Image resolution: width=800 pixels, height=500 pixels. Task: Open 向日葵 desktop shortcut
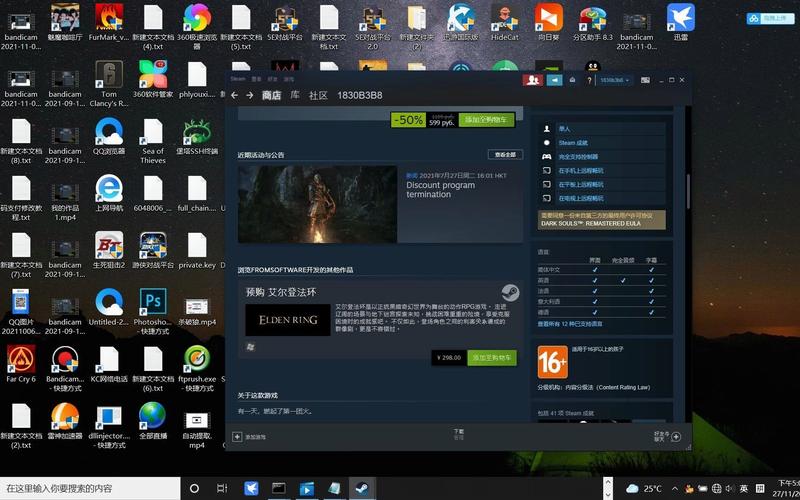(x=549, y=23)
